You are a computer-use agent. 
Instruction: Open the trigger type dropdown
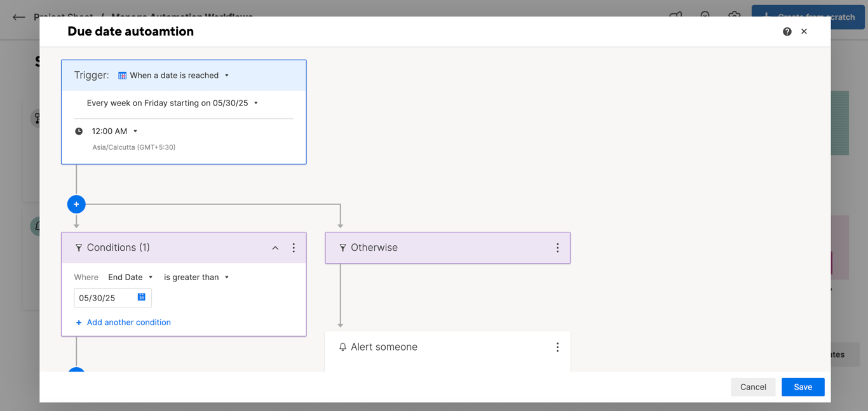[x=173, y=76]
